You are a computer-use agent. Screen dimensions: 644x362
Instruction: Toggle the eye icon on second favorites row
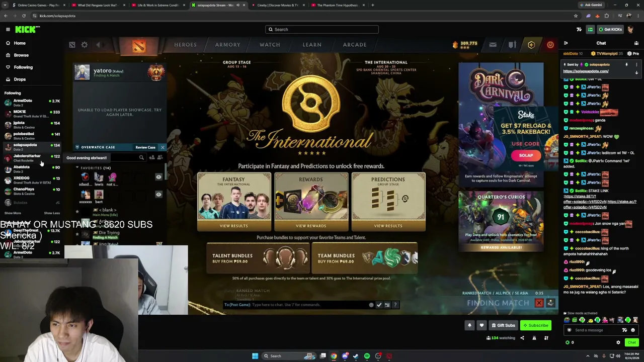point(158,195)
